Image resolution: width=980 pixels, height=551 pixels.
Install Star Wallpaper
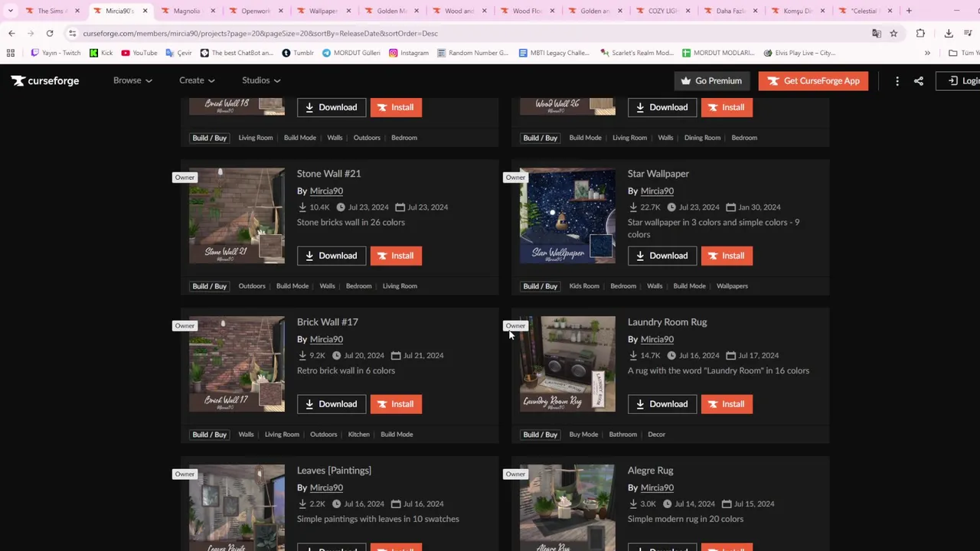click(x=727, y=256)
